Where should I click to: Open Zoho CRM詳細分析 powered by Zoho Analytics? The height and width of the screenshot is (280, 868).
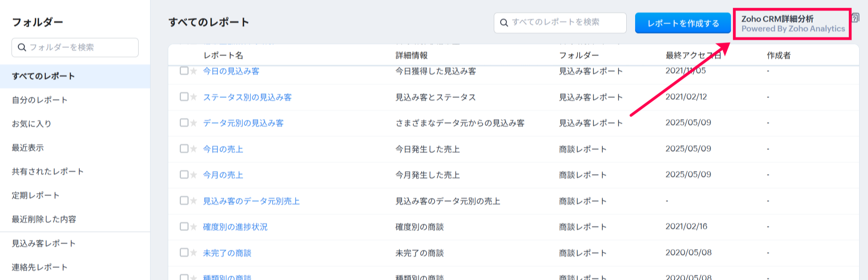[x=793, y=23]
